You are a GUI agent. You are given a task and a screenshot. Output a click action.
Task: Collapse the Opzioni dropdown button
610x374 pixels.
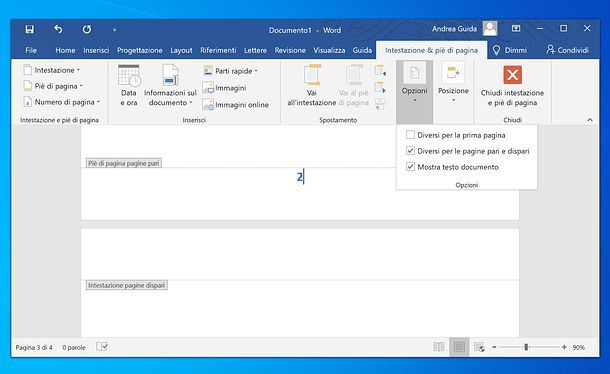pyautogui.click(x=414, y=91)
